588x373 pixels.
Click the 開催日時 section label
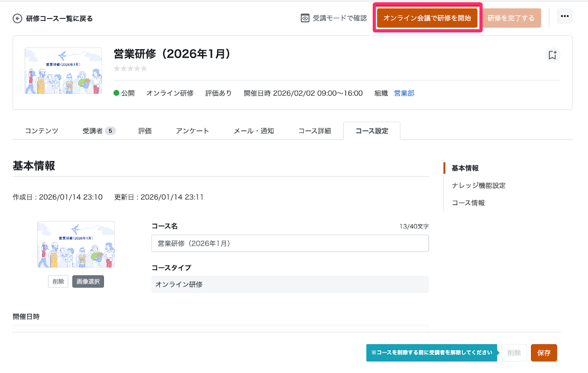26,316
